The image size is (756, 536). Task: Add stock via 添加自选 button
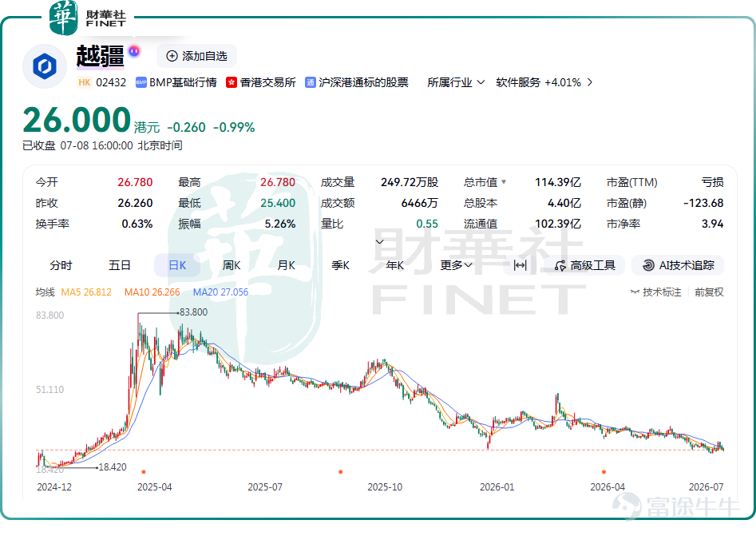[196, 56]
